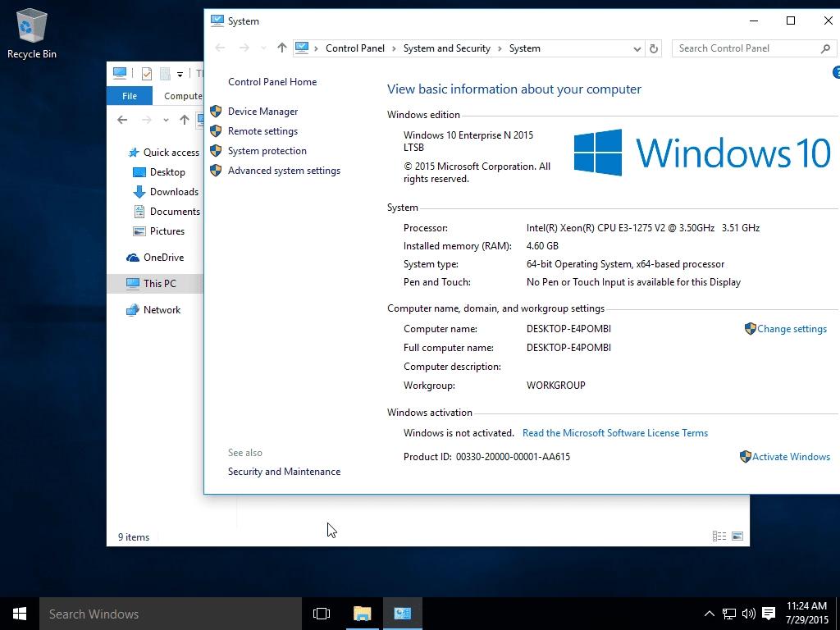
Task: Open the blue help icon in System window
Action: click(836, 72)
